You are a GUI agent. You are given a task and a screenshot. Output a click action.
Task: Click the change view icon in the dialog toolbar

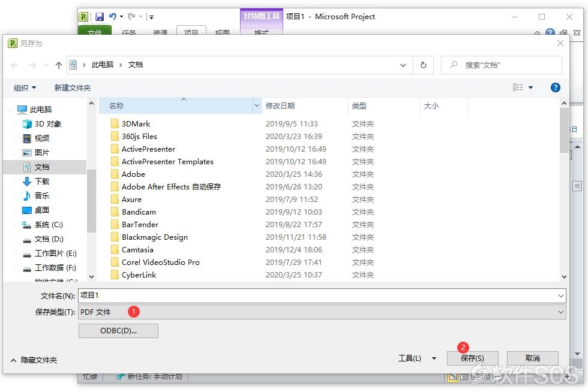tap(518, 88)
